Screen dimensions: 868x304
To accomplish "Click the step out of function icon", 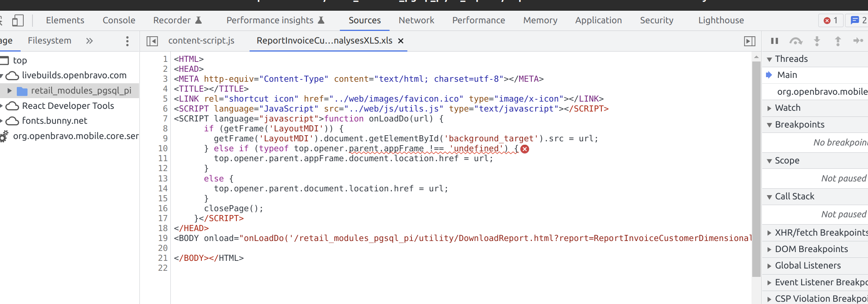I will (838, 41).
